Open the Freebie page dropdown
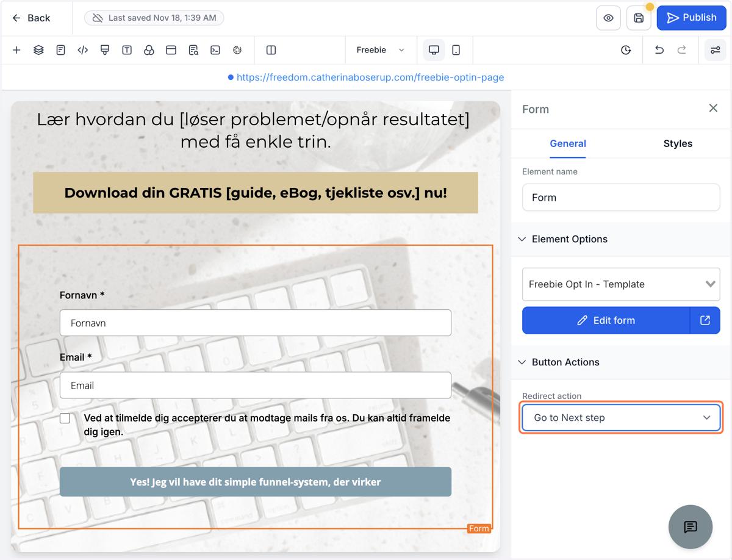732x560 pixels. 380,50
